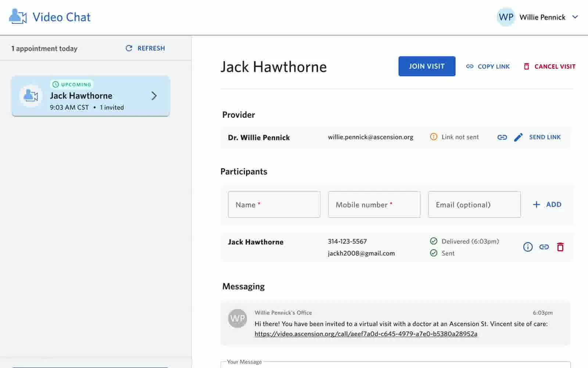Edit provider details with pencil icon
Image resolution: width=588 pixels, height=368 pixels.
(518, 137)
